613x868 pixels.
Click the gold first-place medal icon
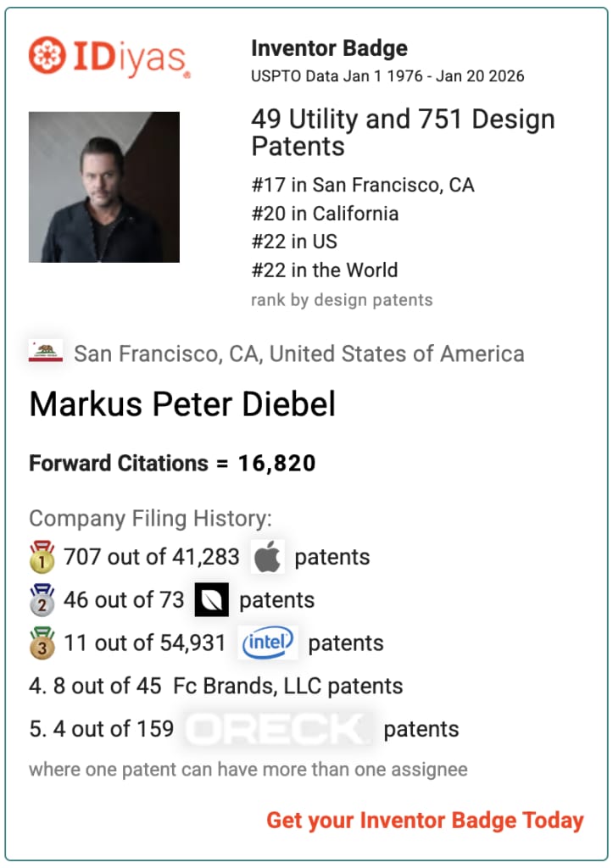(42, 557)
